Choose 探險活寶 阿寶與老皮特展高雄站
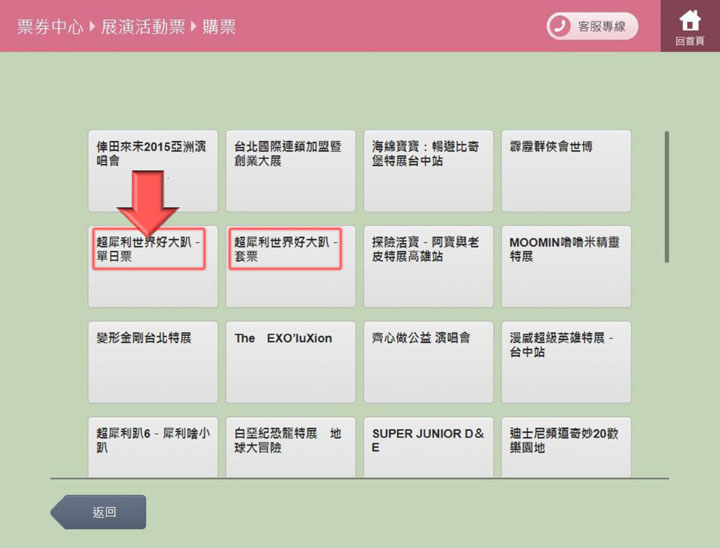Image resolution: width=720 pixels, height=548 pixels. [428, 266]
